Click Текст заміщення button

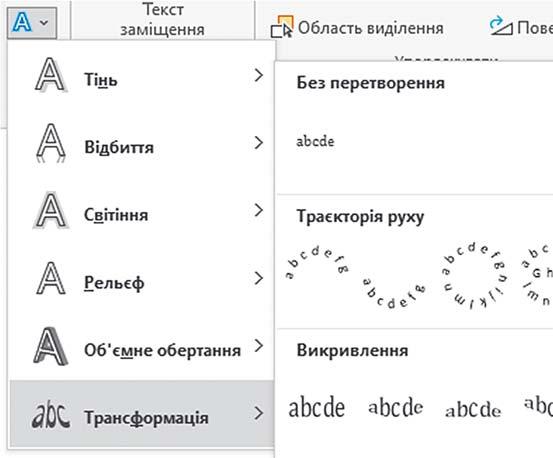[163, 20]
